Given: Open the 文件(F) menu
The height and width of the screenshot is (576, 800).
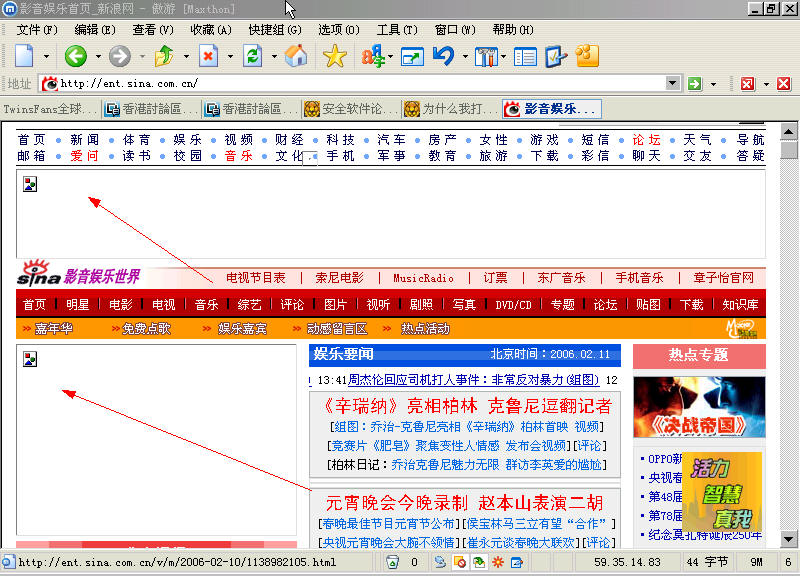Looking at the screenshot, I should tap(37, 30).
